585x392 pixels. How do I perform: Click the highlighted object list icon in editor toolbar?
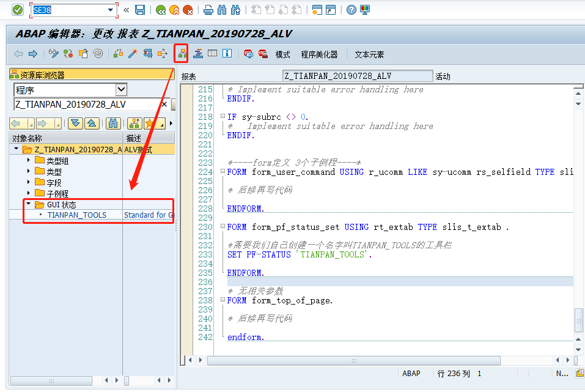point(181,54)
